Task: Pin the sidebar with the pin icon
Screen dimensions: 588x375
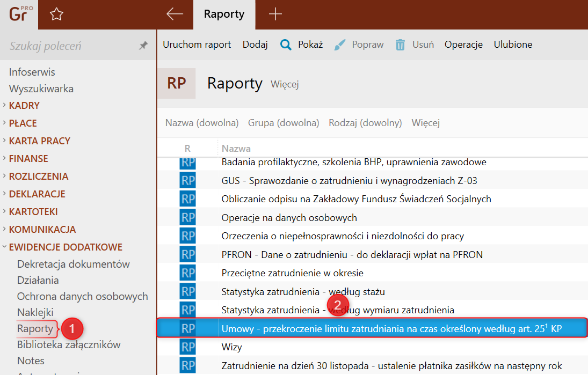Action: click(x=143, y=46)
